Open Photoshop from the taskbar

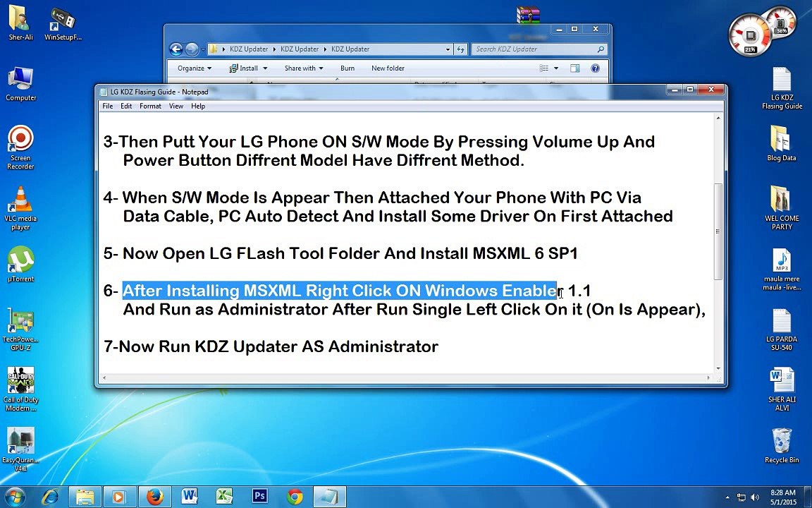[259, 497]
